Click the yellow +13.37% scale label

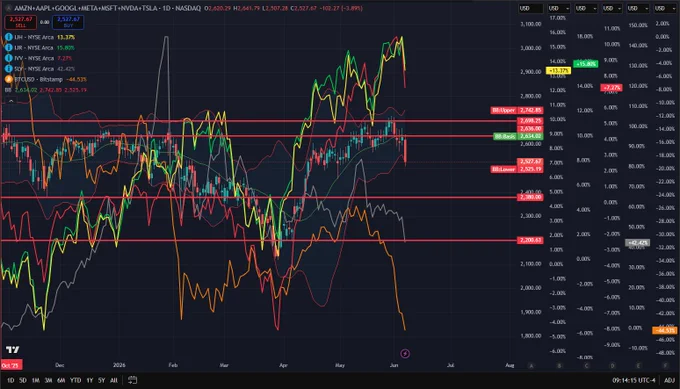tap(558, 70)
